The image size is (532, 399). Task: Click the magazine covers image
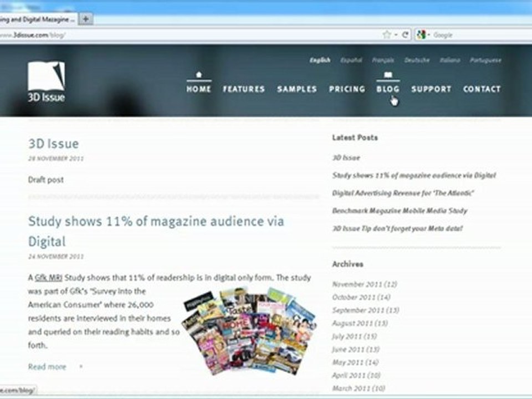pos(250,331)
